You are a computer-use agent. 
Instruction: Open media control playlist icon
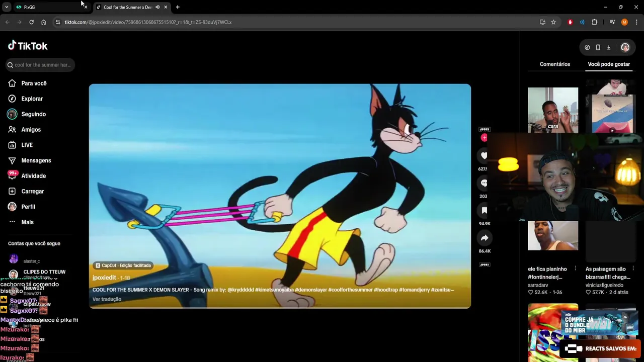point(612,22)
